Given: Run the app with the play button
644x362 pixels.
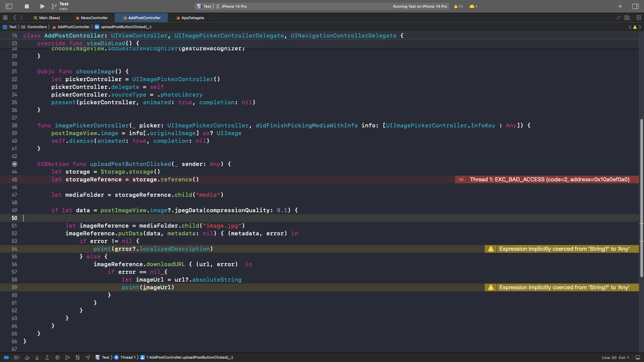Looking at the screenshot, I should tap(42, 6).
